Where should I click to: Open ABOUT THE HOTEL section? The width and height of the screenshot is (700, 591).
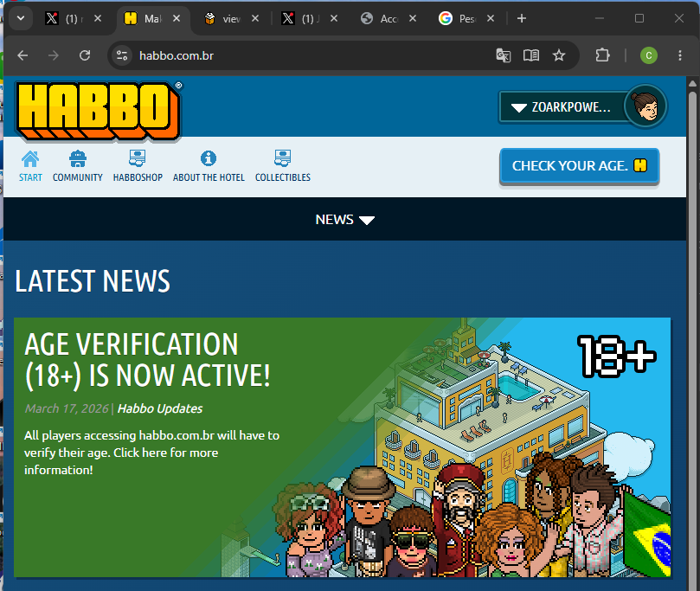tap(209, 166)
